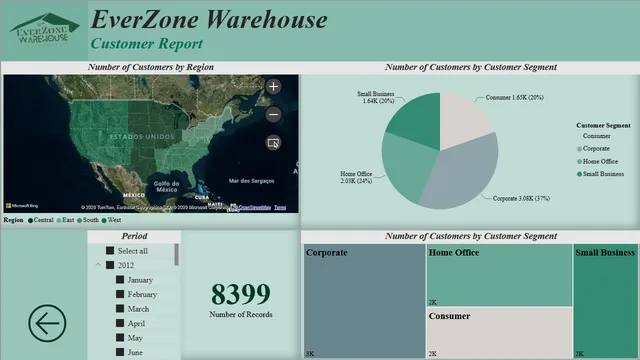Image resolution: width=640 pixels, height=360 pixels.
Task: Check the April checkbox
Action: (x=120, y=323)
